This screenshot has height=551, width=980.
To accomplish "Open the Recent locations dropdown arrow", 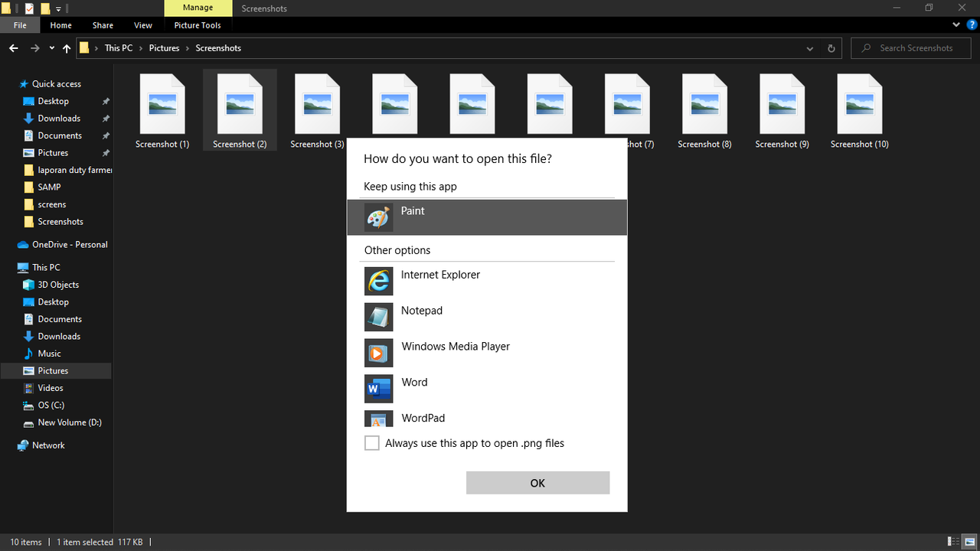I will pyautogui.click(x=52, y=48).
